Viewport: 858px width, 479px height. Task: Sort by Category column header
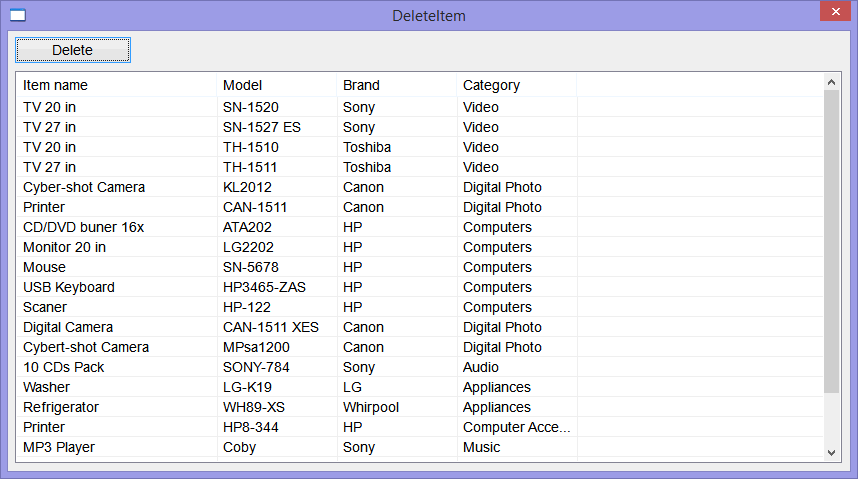click(516, 85)
